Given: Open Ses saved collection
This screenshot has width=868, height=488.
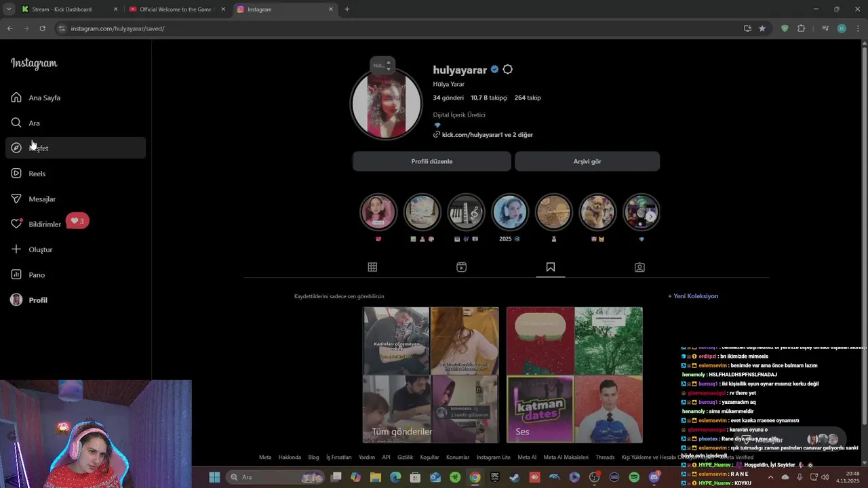Looking at the screenshot, I should point(574,375).
